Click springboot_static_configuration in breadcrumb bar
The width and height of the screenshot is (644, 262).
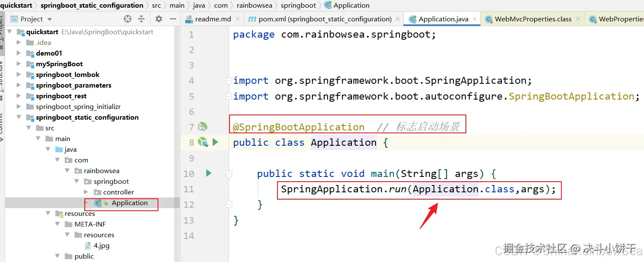pyautogui.click(x=92, y=5)
